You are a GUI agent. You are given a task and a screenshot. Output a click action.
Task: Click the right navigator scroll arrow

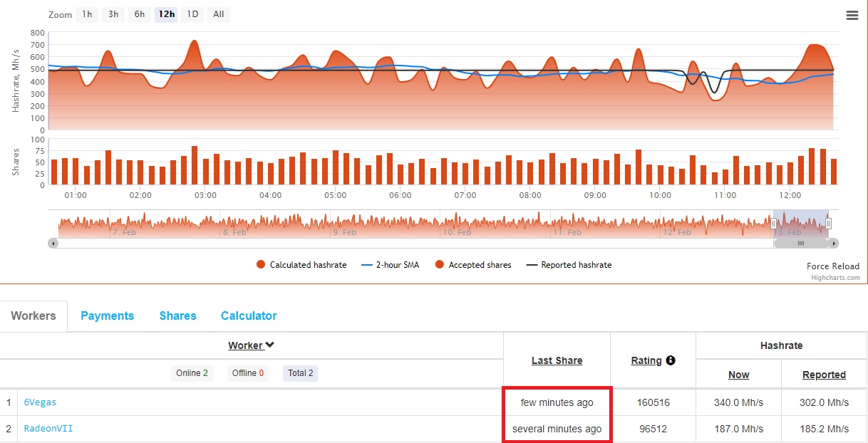point(835,243)
